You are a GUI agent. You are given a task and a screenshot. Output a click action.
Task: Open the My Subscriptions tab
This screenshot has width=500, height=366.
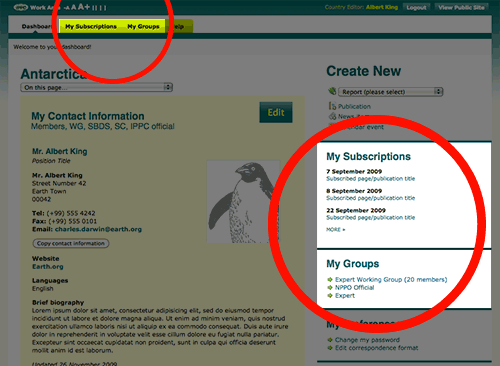91,26
